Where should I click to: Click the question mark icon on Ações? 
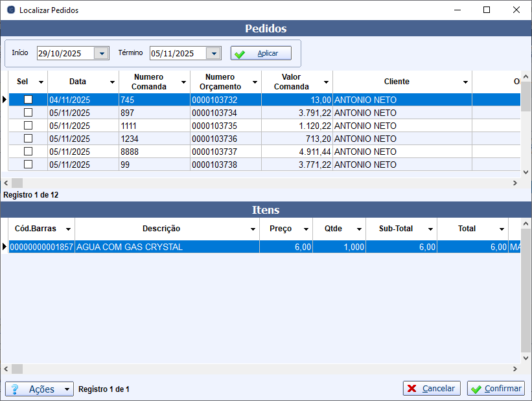pyautogui.click(x=15, y=389)
